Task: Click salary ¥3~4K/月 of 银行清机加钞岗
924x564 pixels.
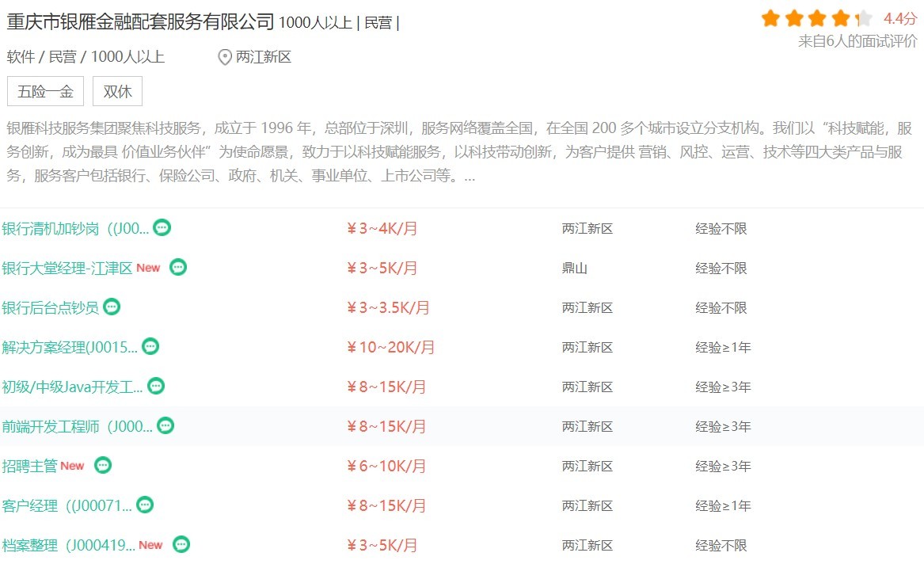Action: 382,228
